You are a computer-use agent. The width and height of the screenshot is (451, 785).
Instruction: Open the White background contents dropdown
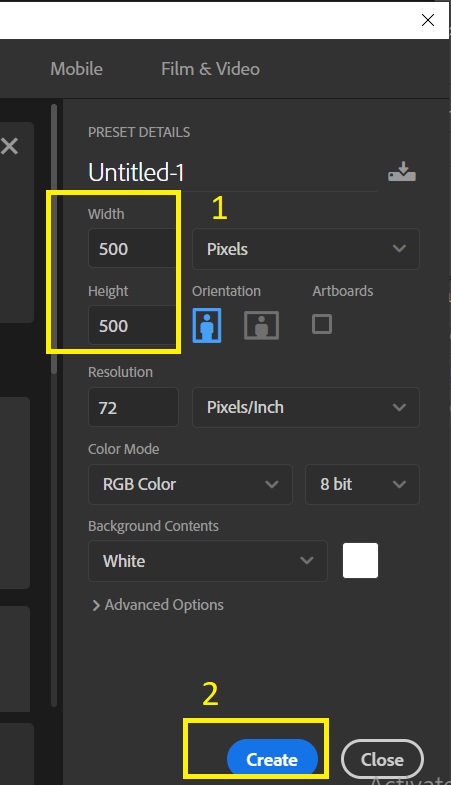(x=208, y=561)
